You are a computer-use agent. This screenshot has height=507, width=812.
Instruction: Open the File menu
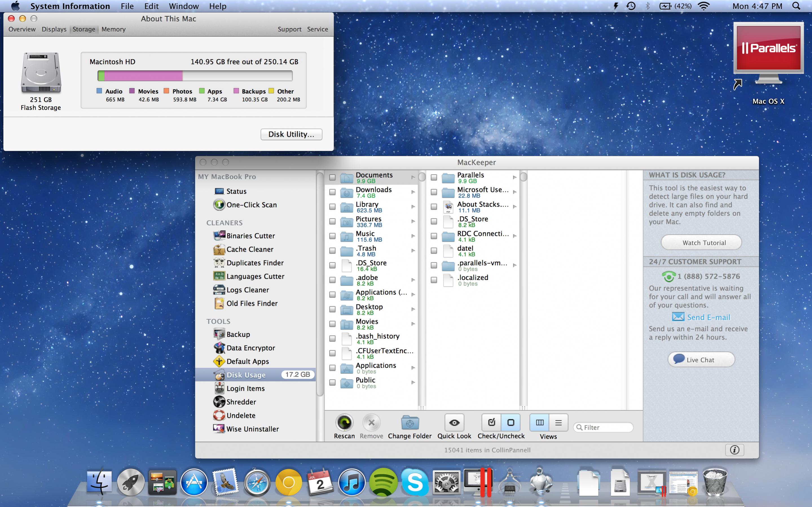pos(127,6)
